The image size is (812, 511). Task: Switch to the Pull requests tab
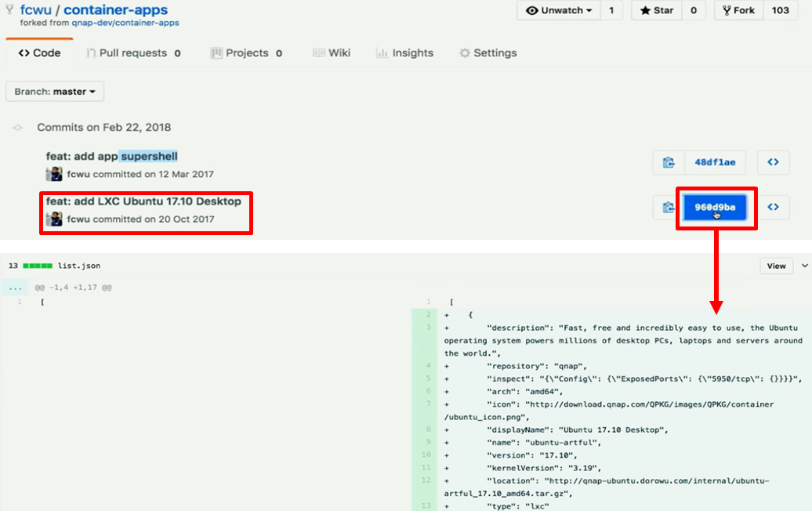click(x=133, y=53)
